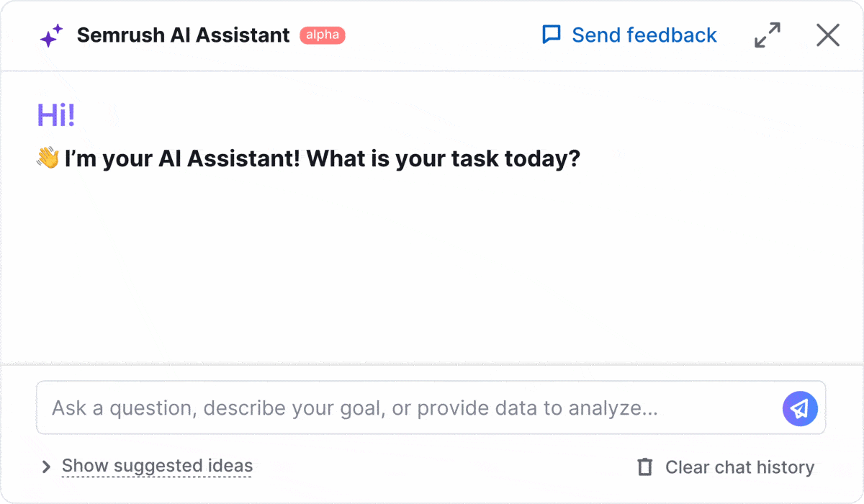Select the Send feedback link text
This screenshot has height=504, width=864.
tap(644, 35)
